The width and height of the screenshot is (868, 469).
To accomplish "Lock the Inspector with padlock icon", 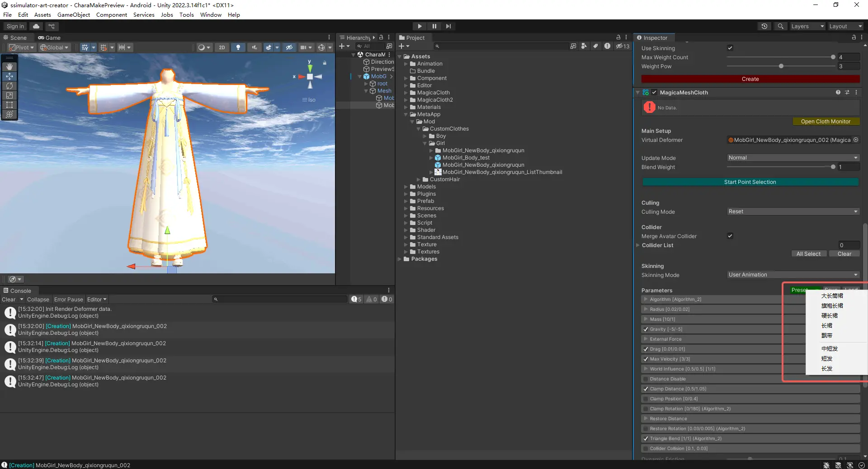I will [854, 38].
